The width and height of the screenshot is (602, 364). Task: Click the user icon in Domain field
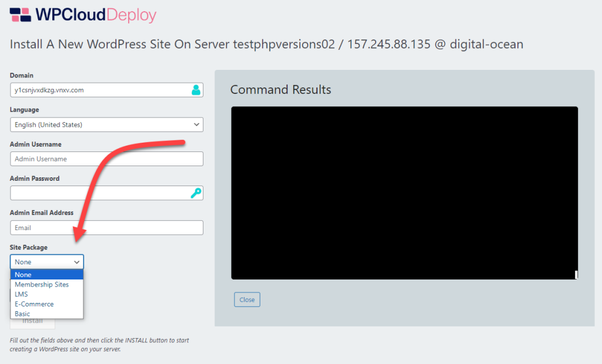[196, 90]
